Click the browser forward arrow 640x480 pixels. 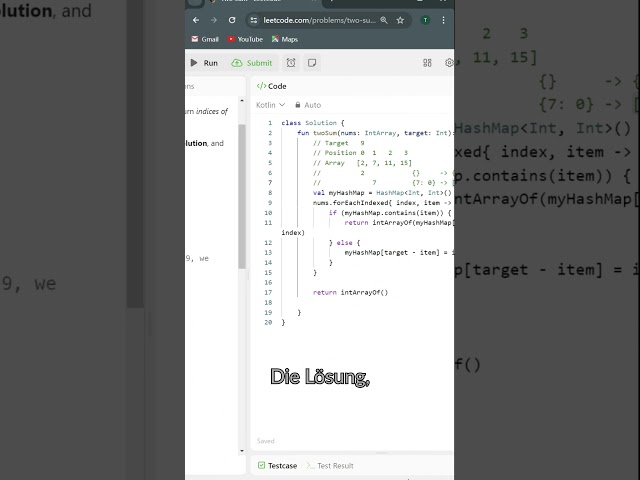click(x=214, y=20)
